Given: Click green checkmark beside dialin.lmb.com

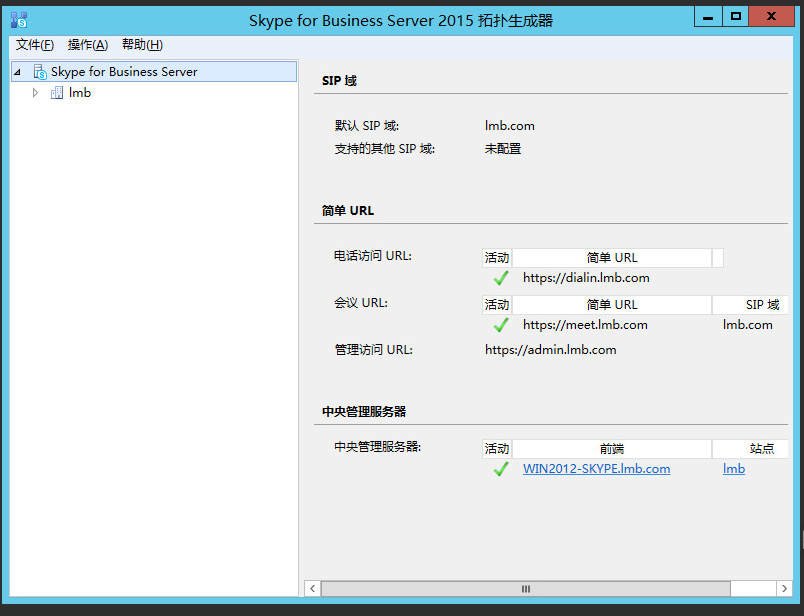Looking at the screenshot, I should (x=500, y=278).
